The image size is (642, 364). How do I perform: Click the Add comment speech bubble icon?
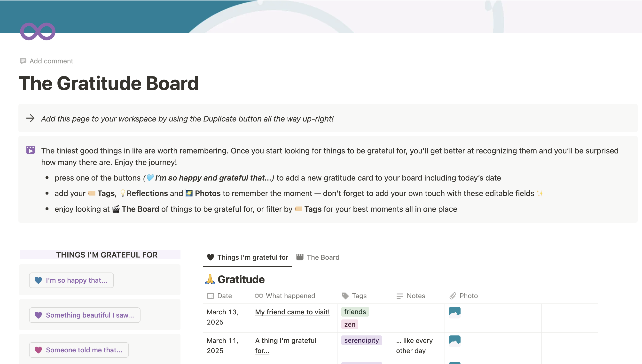coord(23,61)
